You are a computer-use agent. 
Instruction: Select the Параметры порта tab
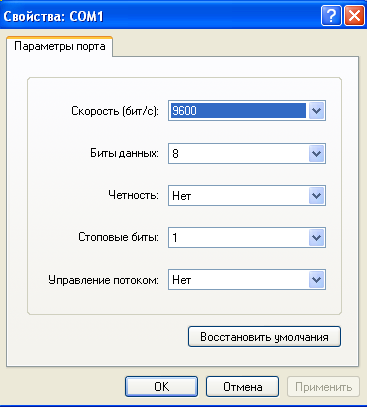tap(59, 46)
